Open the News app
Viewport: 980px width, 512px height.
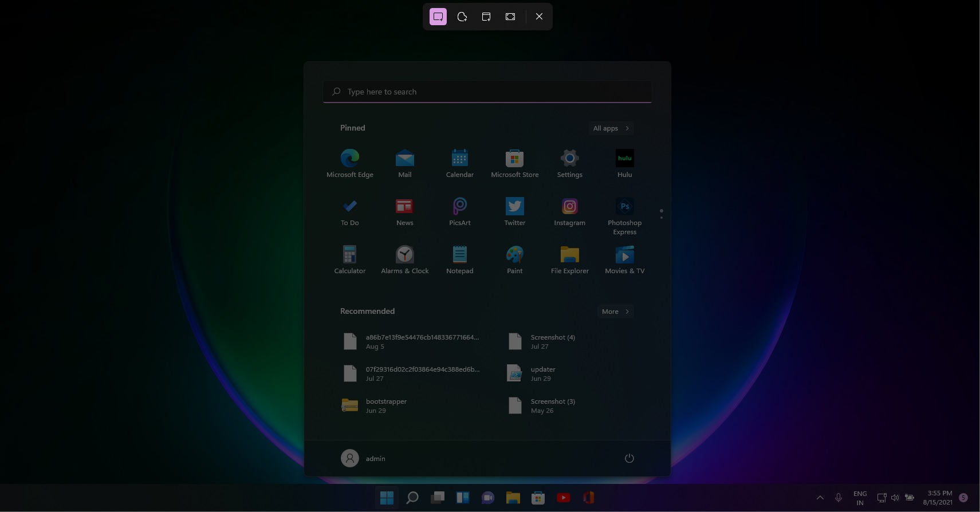click(x=405, y=212)
